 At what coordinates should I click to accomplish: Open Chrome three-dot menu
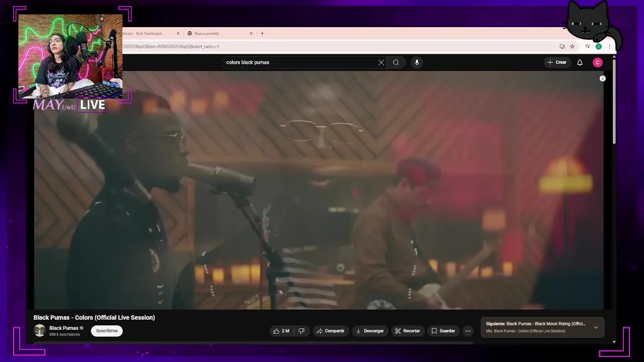pos(609,46)
